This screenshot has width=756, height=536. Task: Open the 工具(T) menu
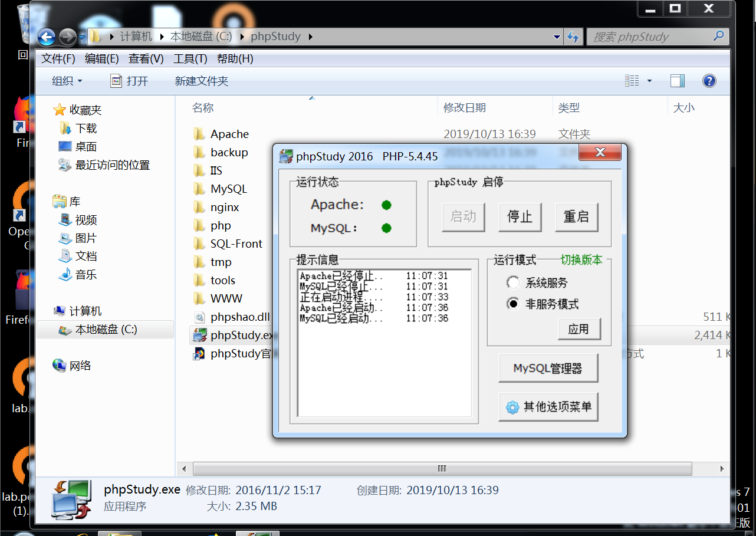click(190, 59)
